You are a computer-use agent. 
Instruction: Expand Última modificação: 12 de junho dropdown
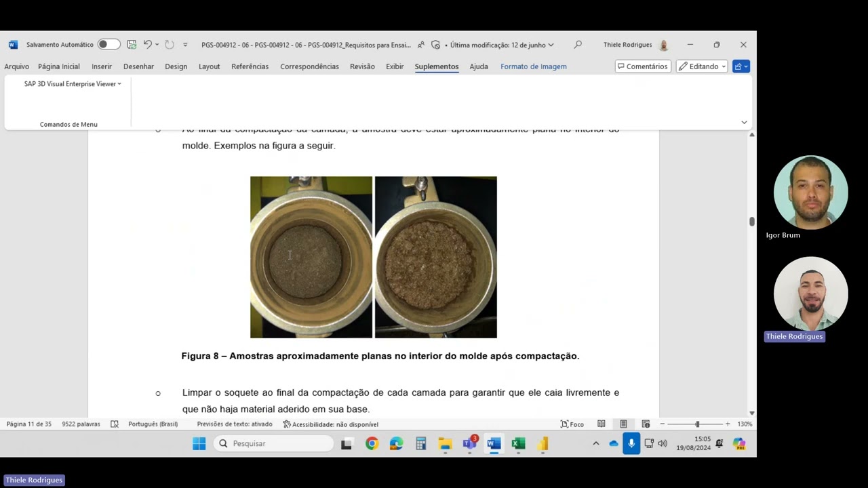coord(502,45)
